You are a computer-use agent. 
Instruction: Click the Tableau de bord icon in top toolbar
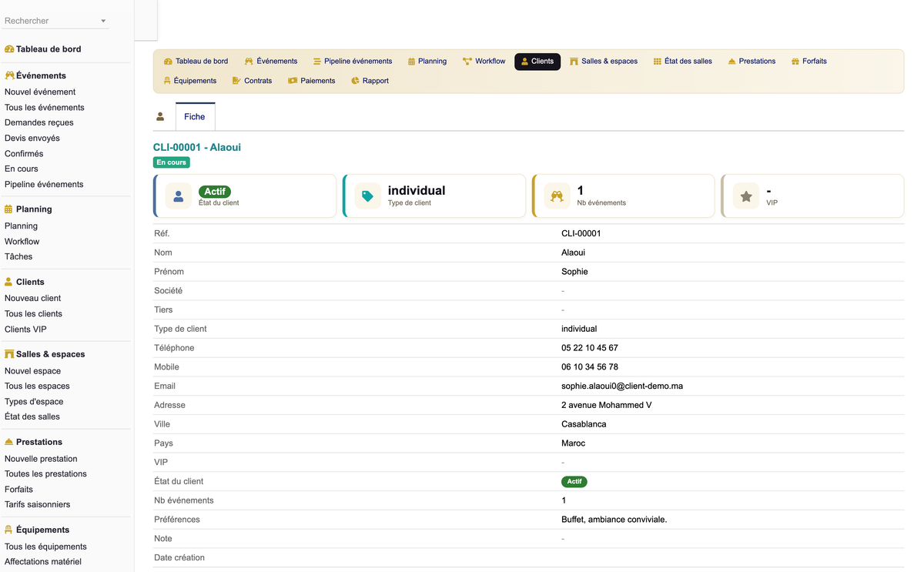(168, 62)
